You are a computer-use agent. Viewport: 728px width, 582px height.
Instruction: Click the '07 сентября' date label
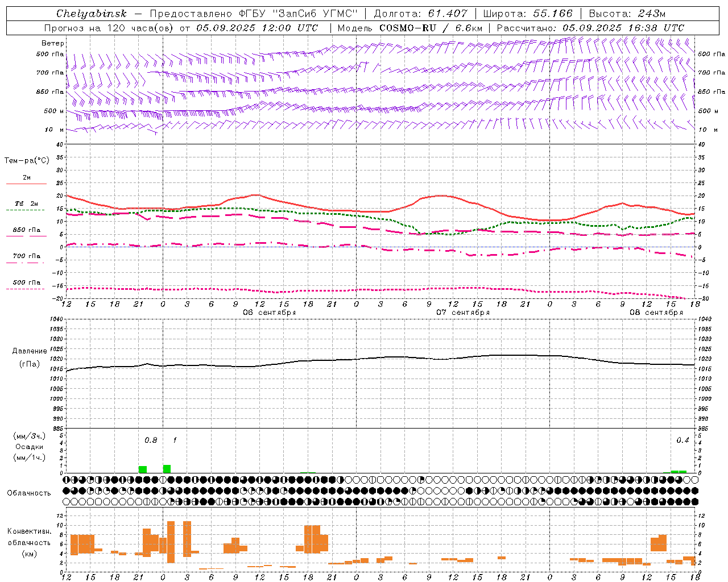pos(463,313)
